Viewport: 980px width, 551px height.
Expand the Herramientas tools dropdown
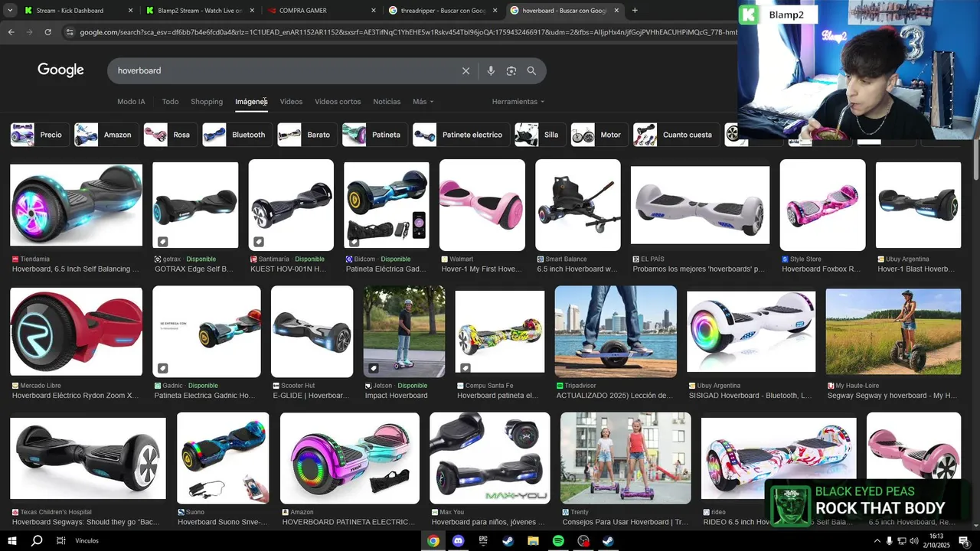[518, 101]
